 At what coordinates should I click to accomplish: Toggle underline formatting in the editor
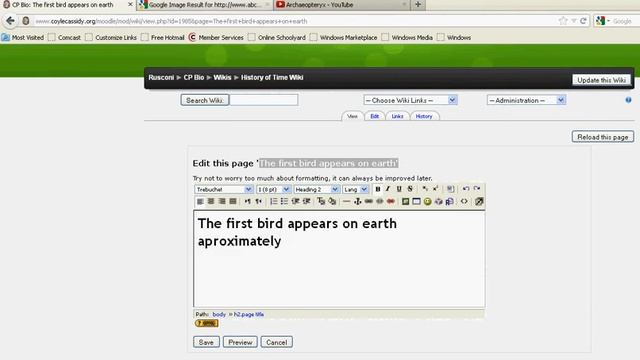[x=399, y=189]
